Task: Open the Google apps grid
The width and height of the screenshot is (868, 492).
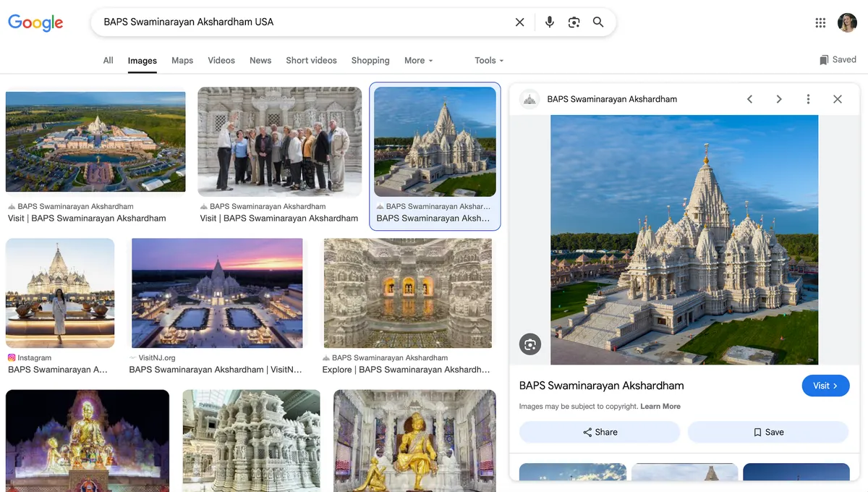Action: pos(820,22)
